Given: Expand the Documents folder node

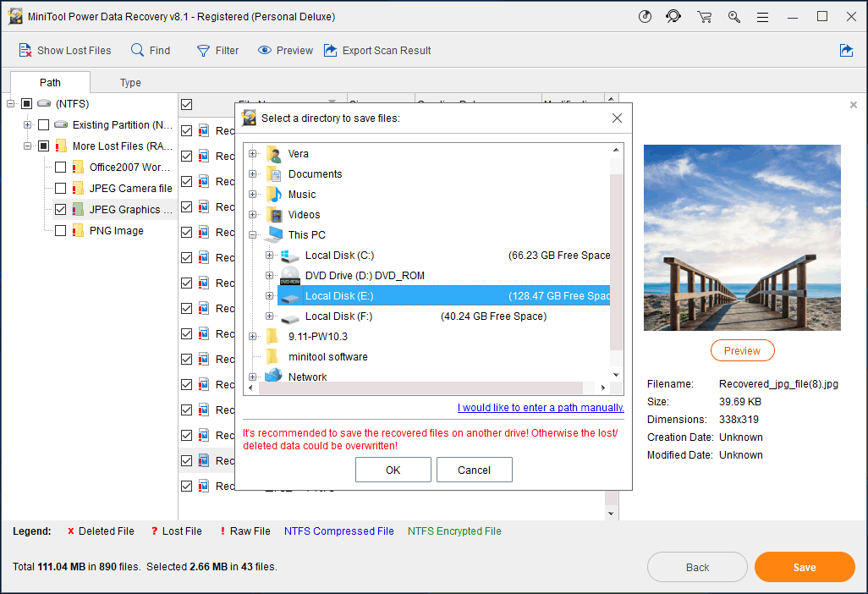Looking at the screenshot, I should [x=252, y=174].
